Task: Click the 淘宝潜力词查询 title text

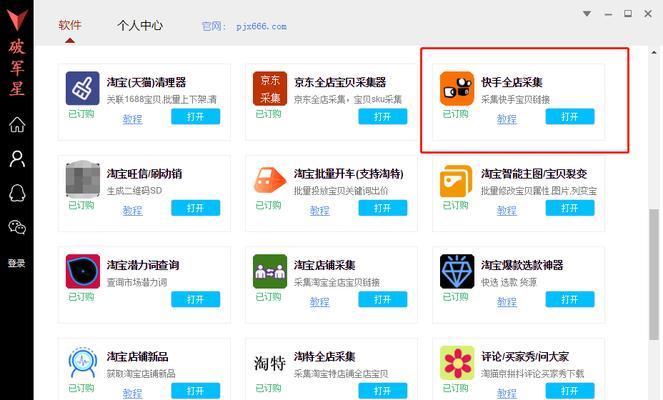Action: click(143, 265)
